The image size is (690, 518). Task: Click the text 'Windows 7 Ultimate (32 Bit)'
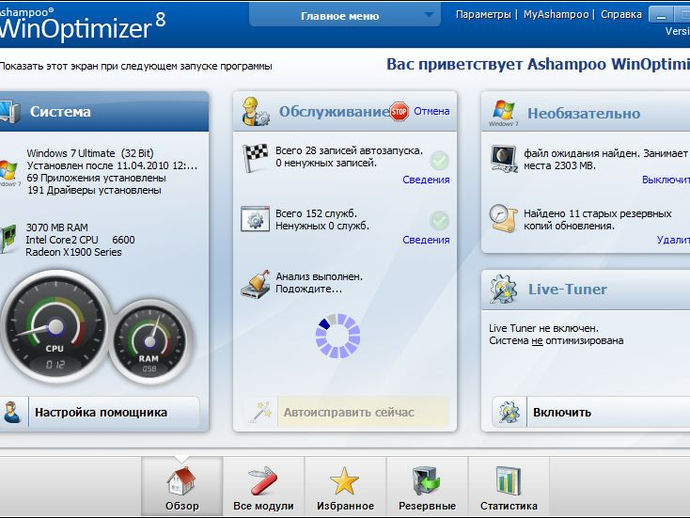pos(90,153)
